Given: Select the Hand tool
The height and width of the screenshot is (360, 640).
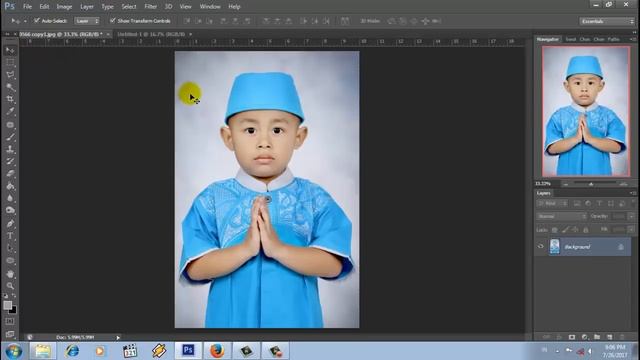Looking at the screenshot, I should click(10, 274).
